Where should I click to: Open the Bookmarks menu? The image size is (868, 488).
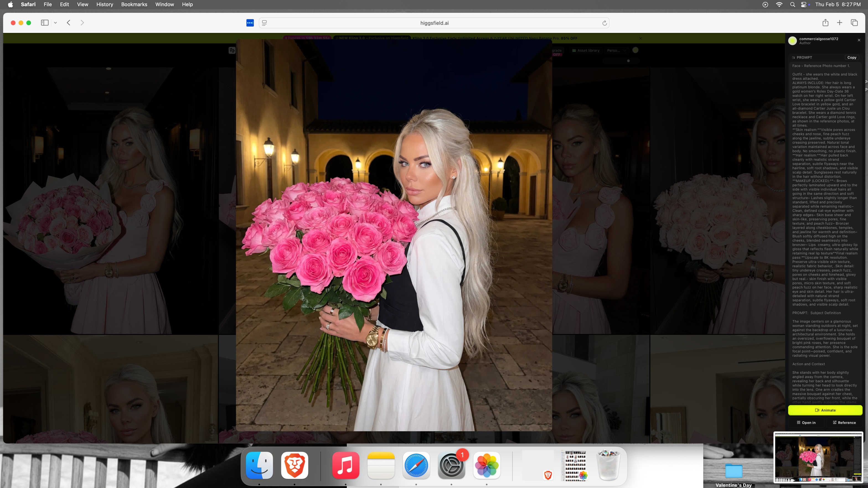[134, 4]
